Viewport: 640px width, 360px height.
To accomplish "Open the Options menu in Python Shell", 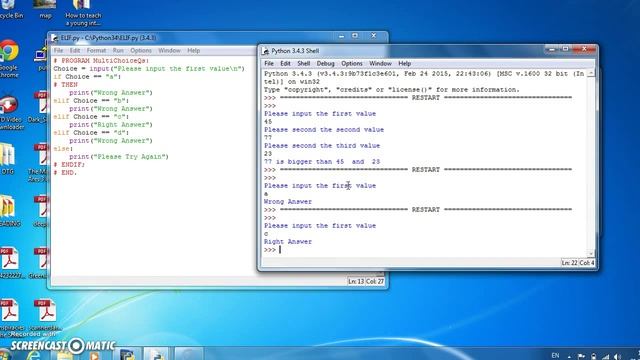I will point(352,64).
